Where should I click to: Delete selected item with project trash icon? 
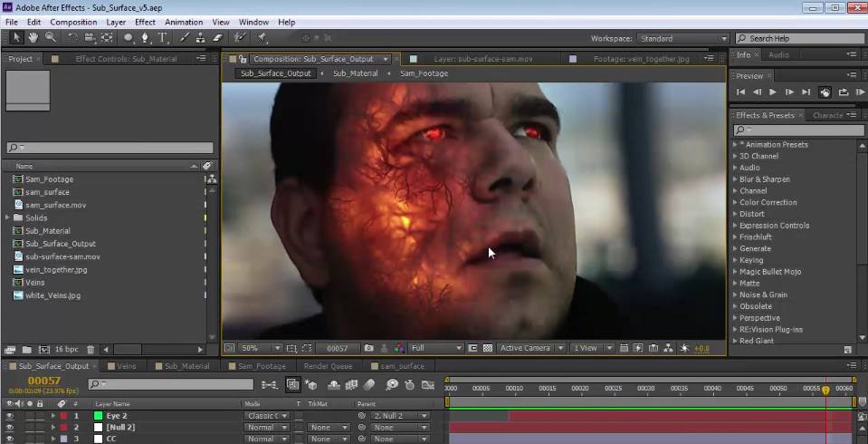click(91, 349)
